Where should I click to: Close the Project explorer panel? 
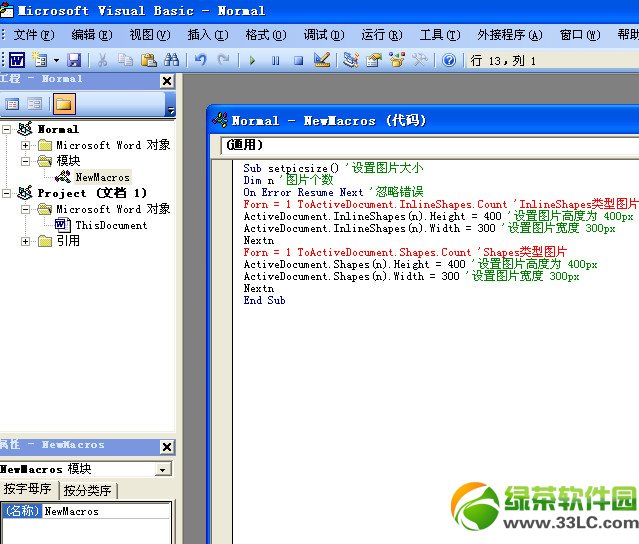point(166,81)
